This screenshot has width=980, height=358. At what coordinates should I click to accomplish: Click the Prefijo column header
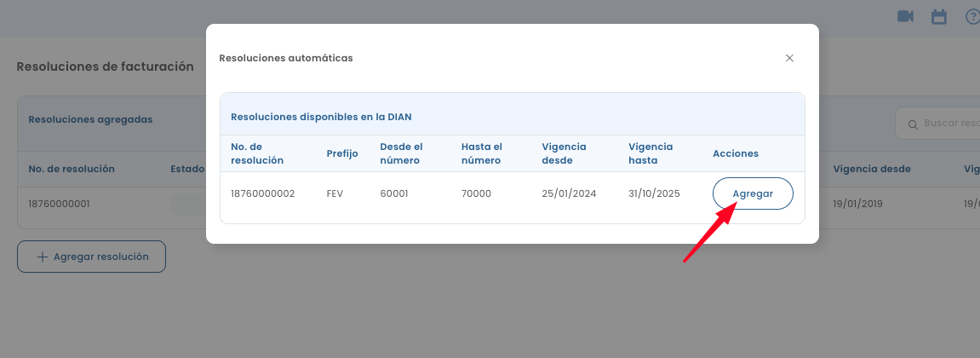click(x=342, y=153)
